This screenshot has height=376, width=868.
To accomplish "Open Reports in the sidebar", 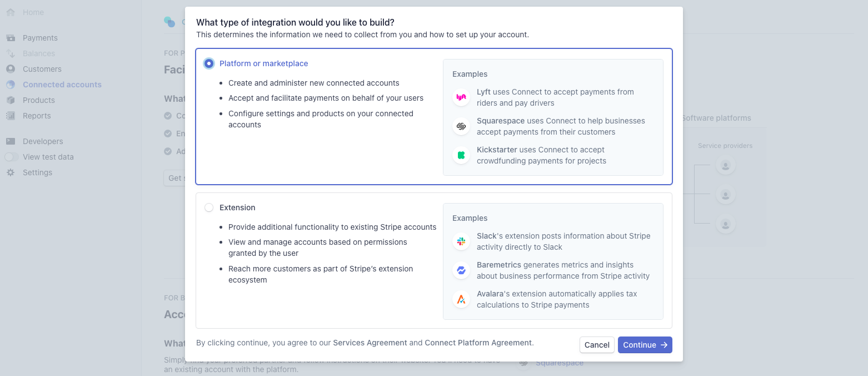I will [x=37, y=116].
